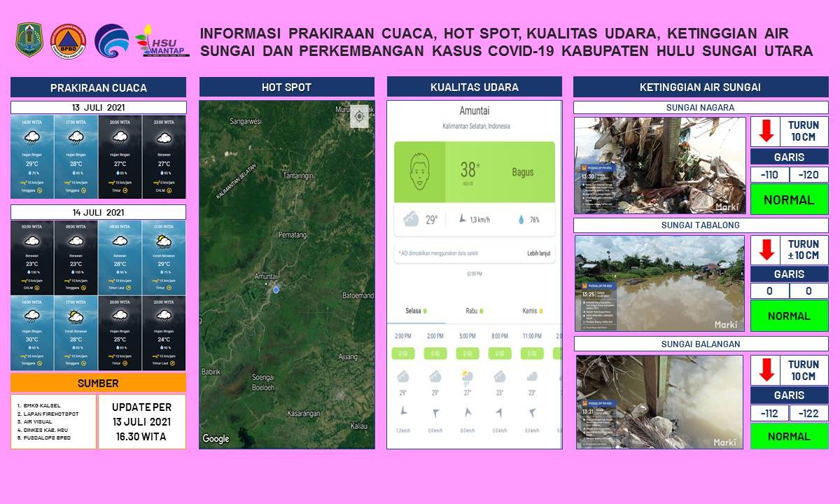Open the Sungai Tabalong river photo
Viewport: 840px width, 504px height.
[x=659, y=283]
